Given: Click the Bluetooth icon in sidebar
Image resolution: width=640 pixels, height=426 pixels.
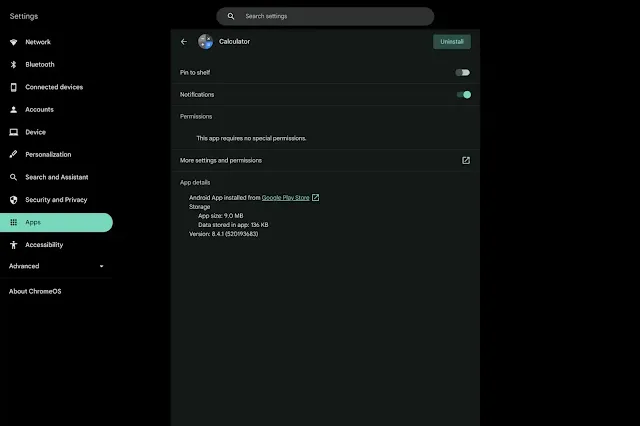Looking at the screenshot, I should pyautogui.click(x=13, y=64).
